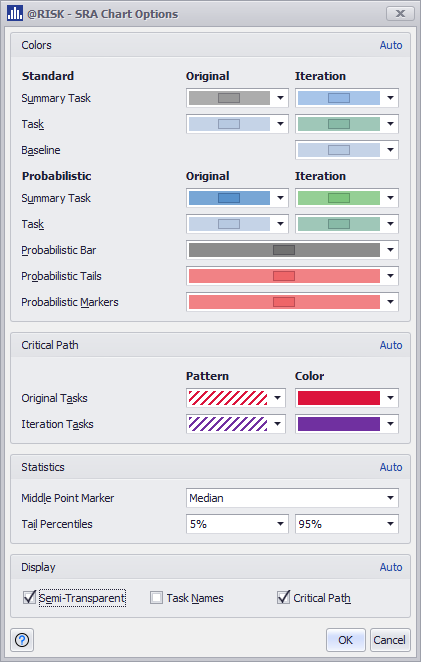Enable the Task Names checkbox
Viewport: 421px width, 662px height.
(156, 598)
